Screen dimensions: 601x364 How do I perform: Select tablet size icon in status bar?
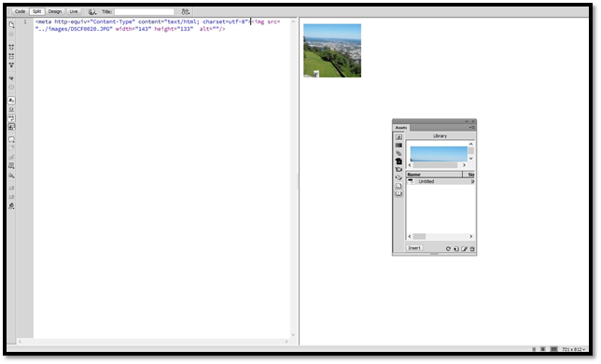[x=543, y=349]
